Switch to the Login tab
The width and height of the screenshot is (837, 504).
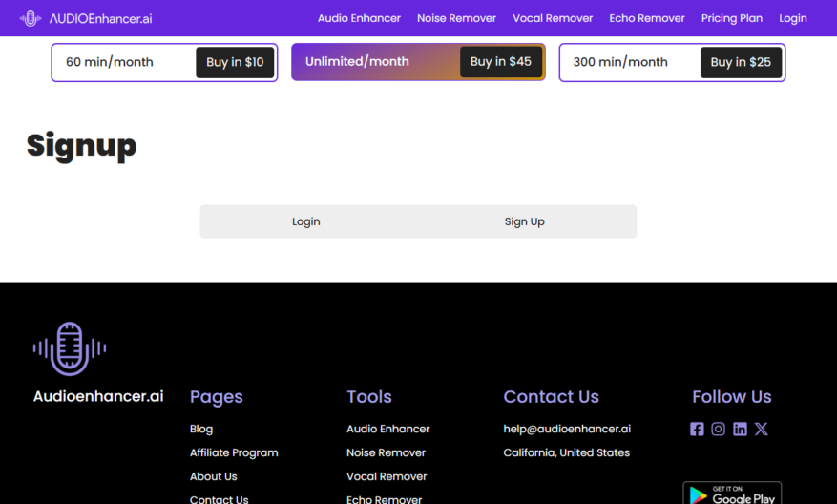click(x=305, y=221)
